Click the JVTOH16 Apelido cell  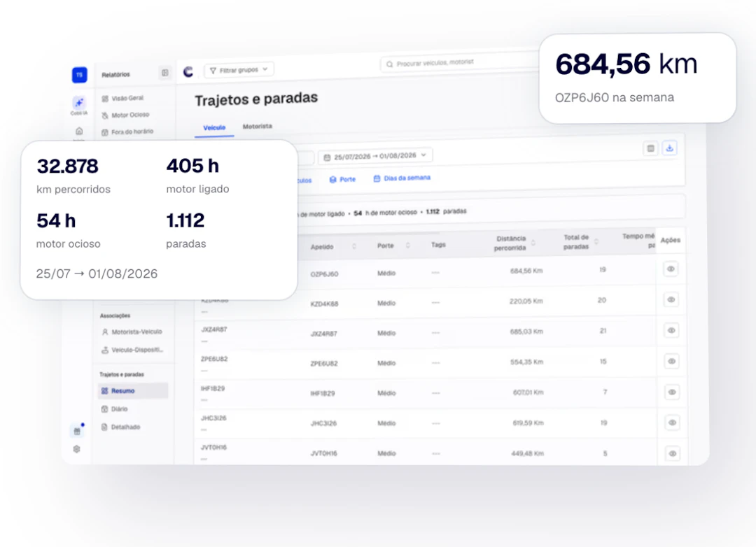click(324, 453)
